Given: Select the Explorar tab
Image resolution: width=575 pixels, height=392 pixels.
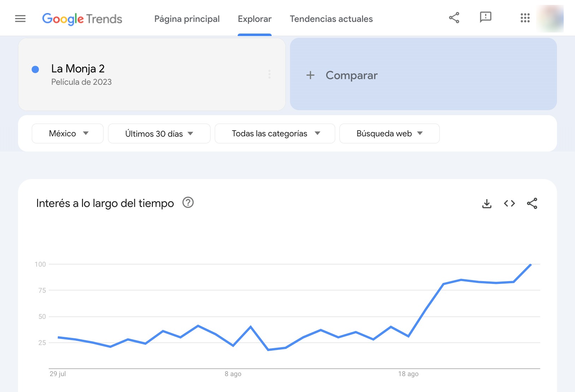Looking at the screenshot, I should click(254, 19).
